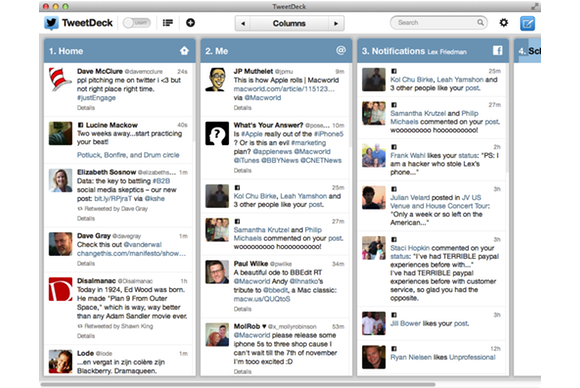Open the column list icon
This screenshot has height=388, width=580.
168,23
